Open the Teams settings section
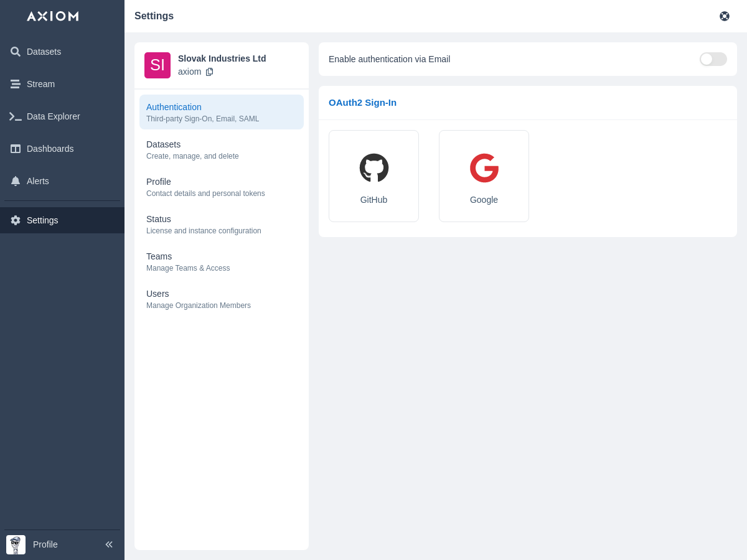 (222, 261)
